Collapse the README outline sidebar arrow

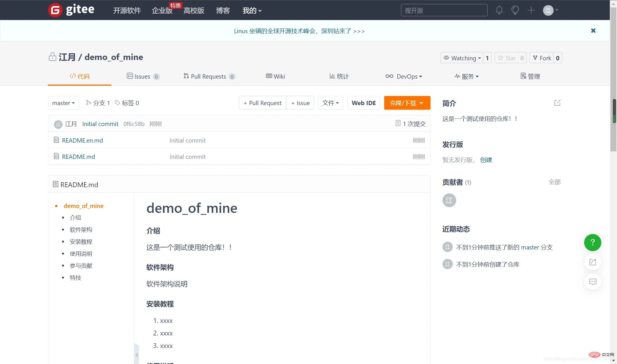point(137,355)
